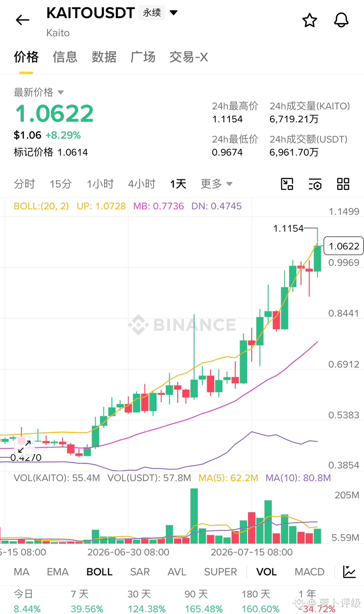The width and height of the screenshot is (364, 614).
Task: Select the 1小时 chart interval
Action: 100,184
